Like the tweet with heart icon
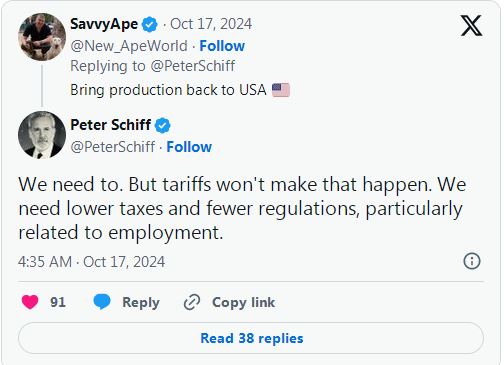The width and height of the screenshot is (504, 365). point(30,302)
